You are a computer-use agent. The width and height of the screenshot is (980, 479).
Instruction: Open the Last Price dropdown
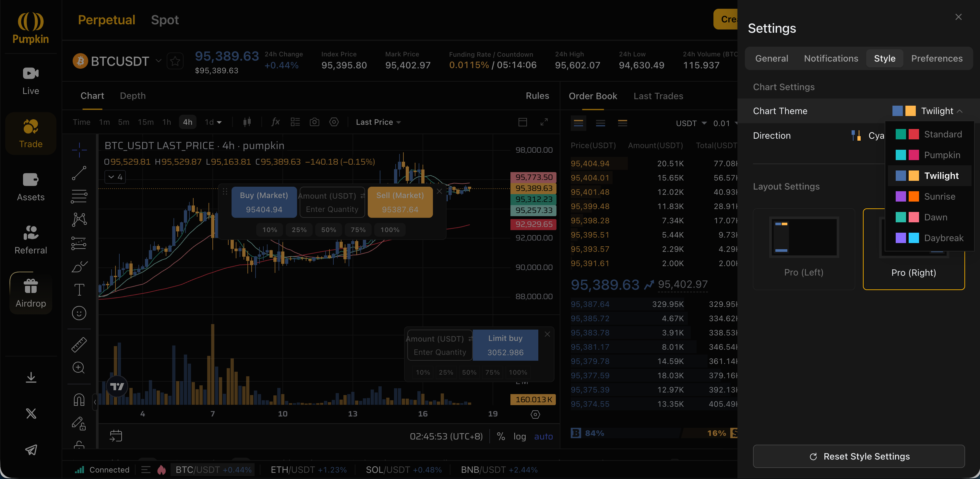[378, 122]
